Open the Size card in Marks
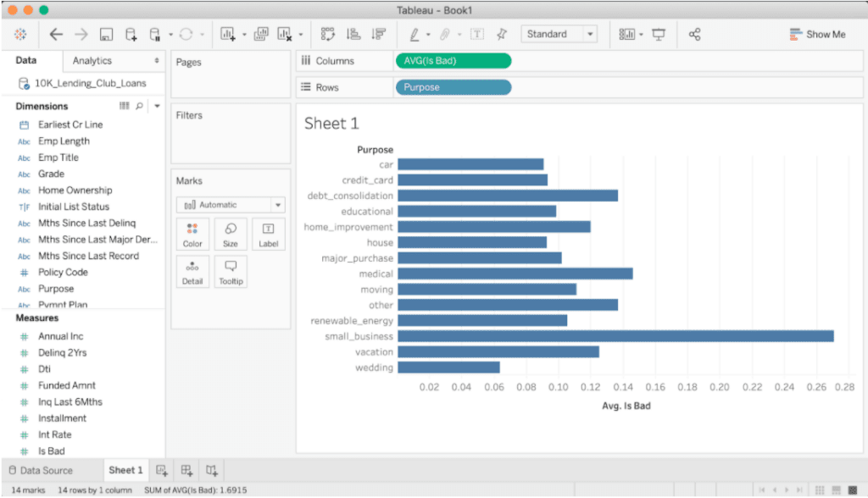868x498 pixels. click(x=231, y=234)
